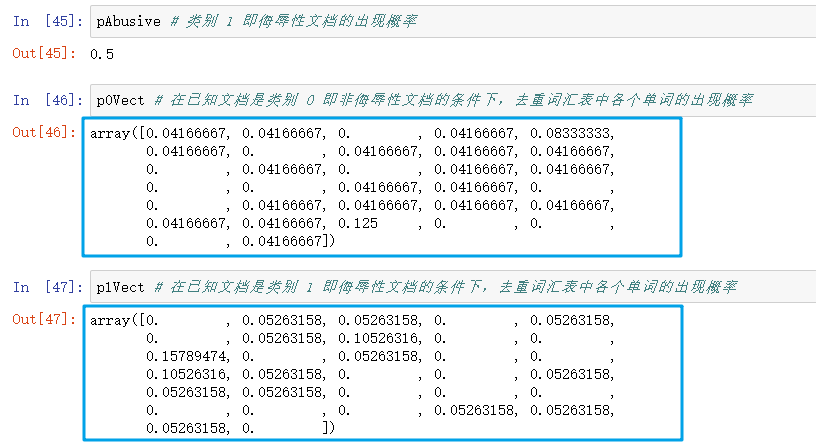Click the p1Vect code input cell
The image size is (816, 446).
tap(453, 287)
